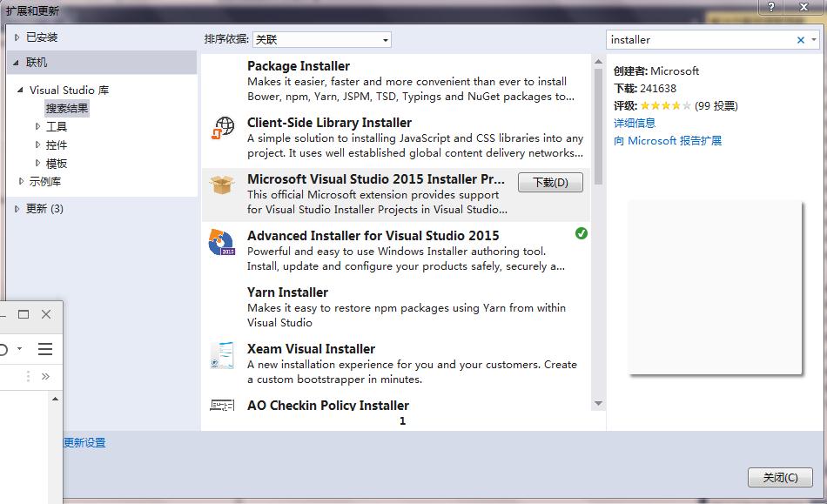Click the results list scrollbar thumb
827x504 pixels.
598,126
